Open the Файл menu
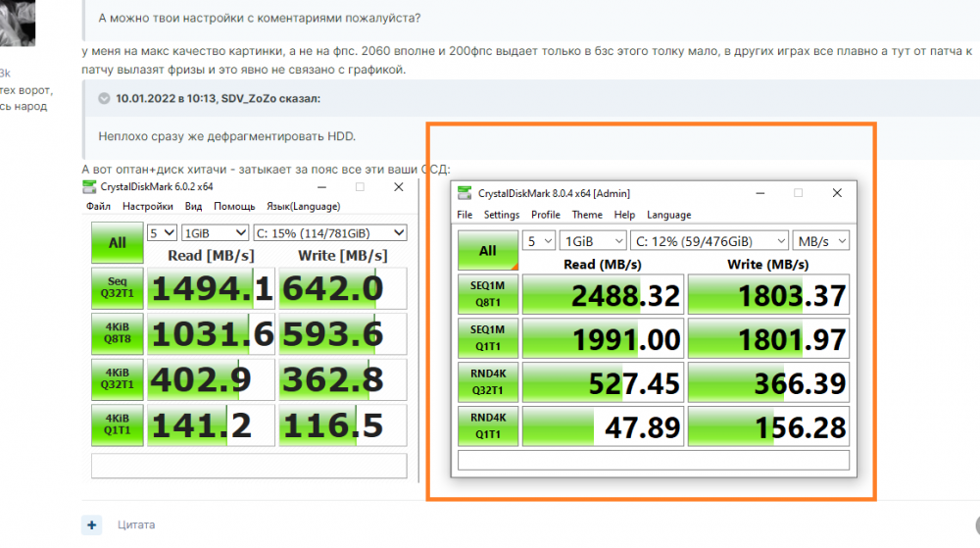The height and width of the screenshot is (548, 980). point(98,206)
